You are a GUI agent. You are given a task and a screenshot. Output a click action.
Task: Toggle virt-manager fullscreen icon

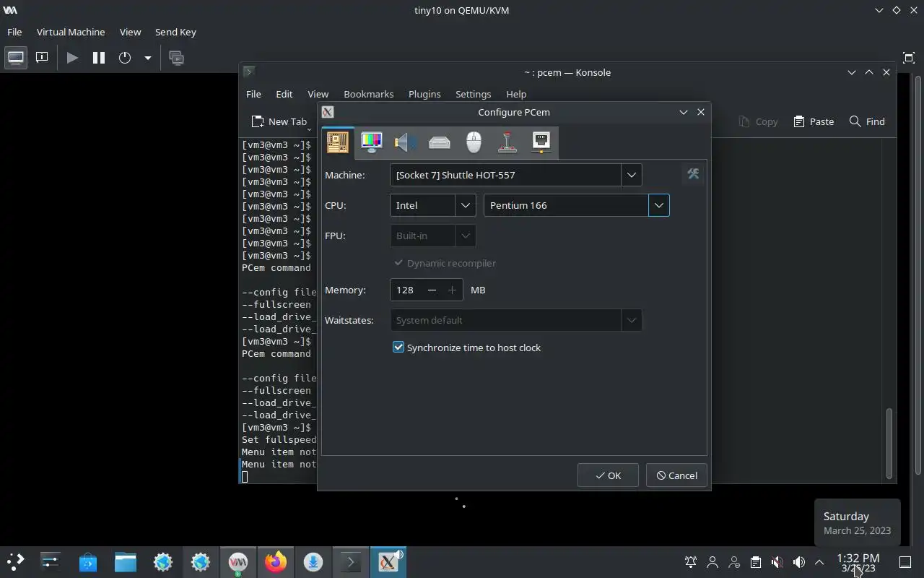(909, 58)
